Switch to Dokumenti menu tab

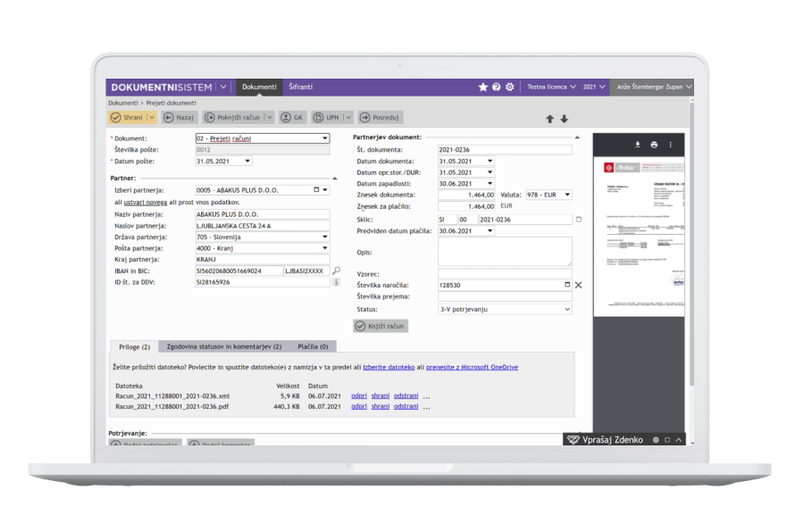click(x=259, y=87)
